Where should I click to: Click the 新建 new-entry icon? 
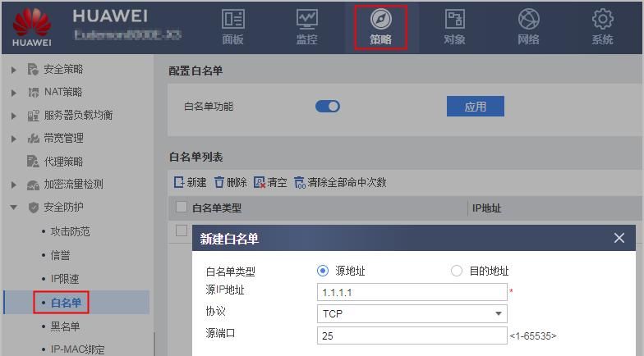(179, 182)
